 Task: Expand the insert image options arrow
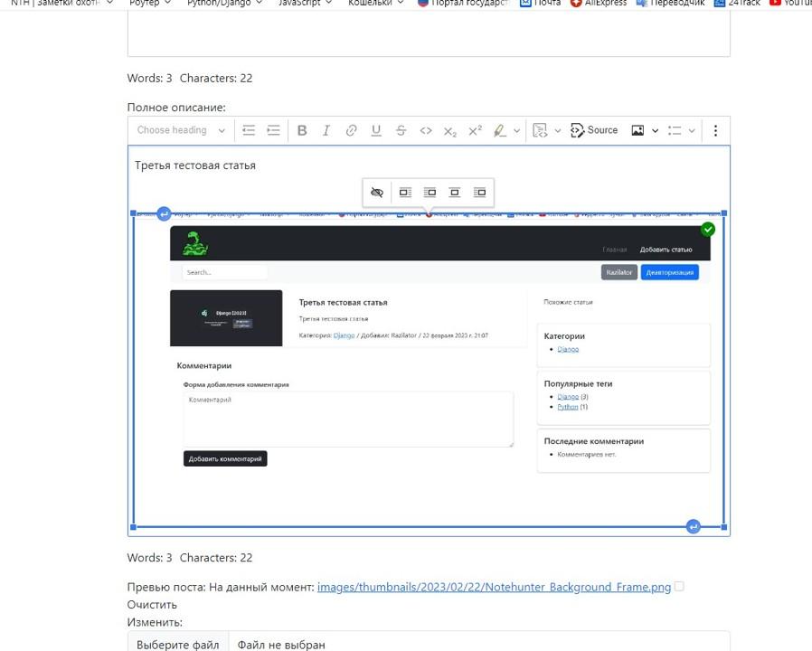pyautogui.click(x=655, y=130)
